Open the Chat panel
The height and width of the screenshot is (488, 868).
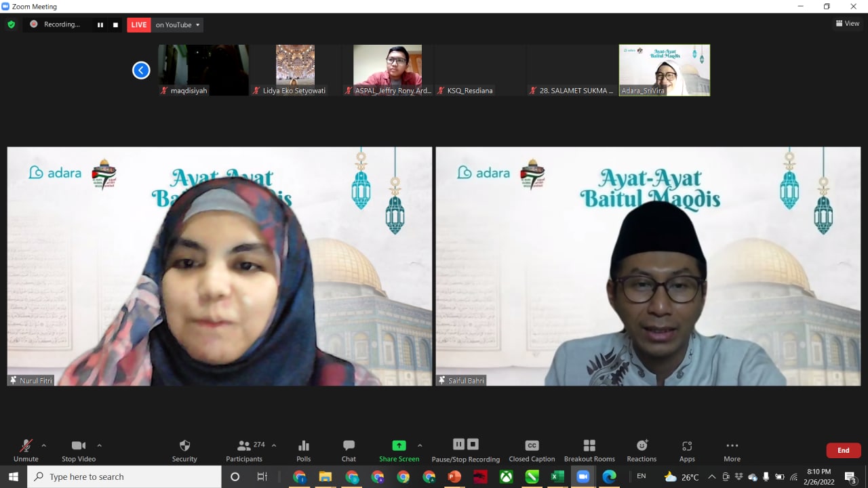coord(349,450)
